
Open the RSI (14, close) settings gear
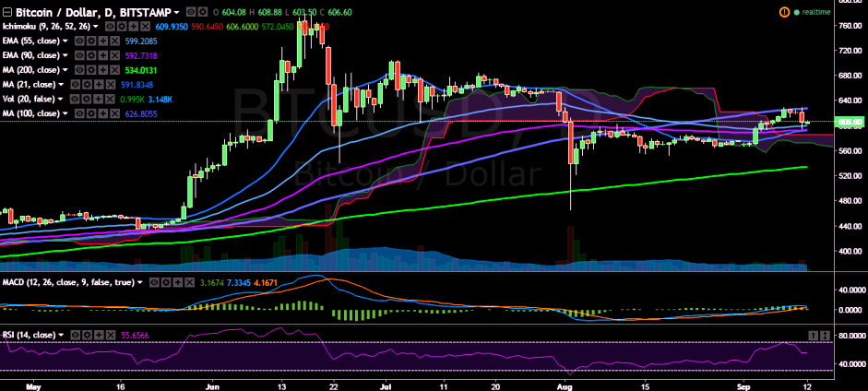(x=87, y=335)
